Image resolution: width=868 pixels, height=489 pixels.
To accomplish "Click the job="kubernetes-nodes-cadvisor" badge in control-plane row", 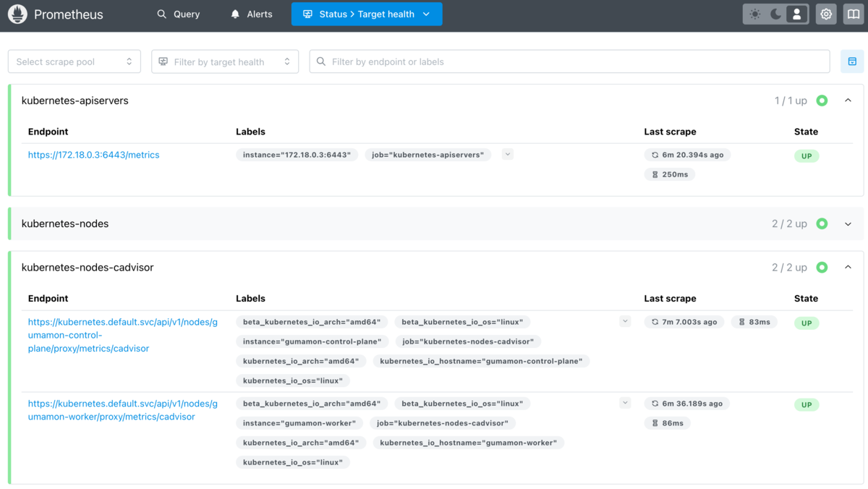I will (468, 341).
